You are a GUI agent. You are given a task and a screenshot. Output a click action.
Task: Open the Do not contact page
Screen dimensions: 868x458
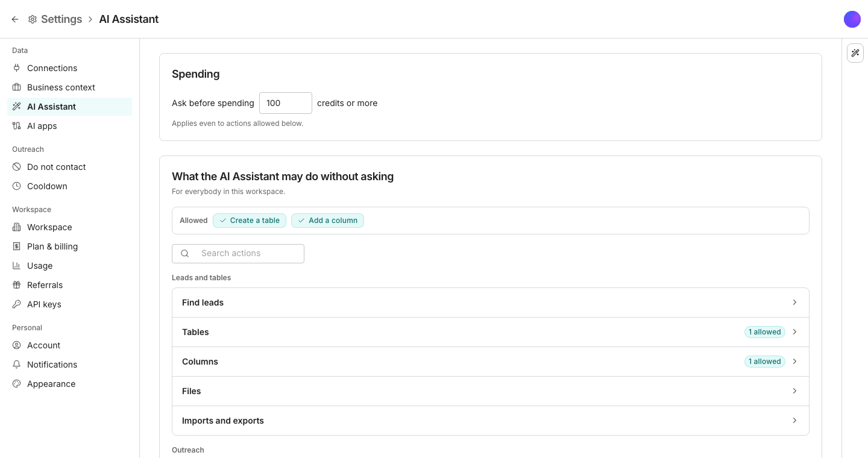(x=69, y=167)
